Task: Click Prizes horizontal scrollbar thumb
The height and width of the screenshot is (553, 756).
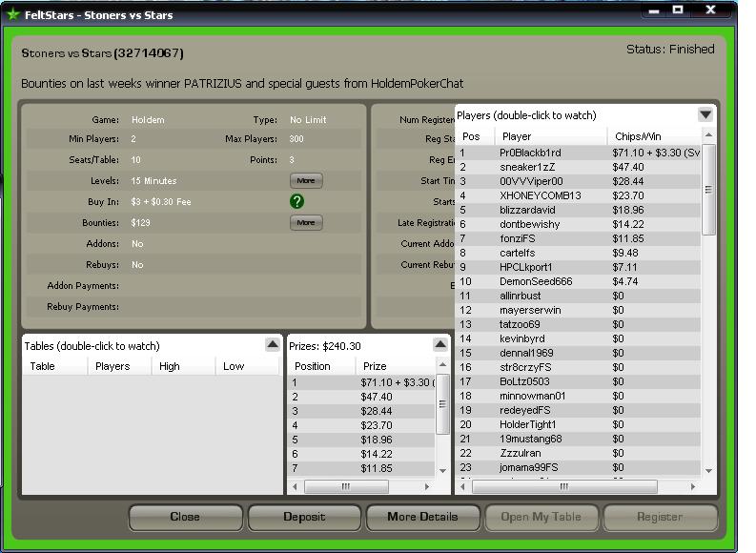Action: tap(346, 487)
